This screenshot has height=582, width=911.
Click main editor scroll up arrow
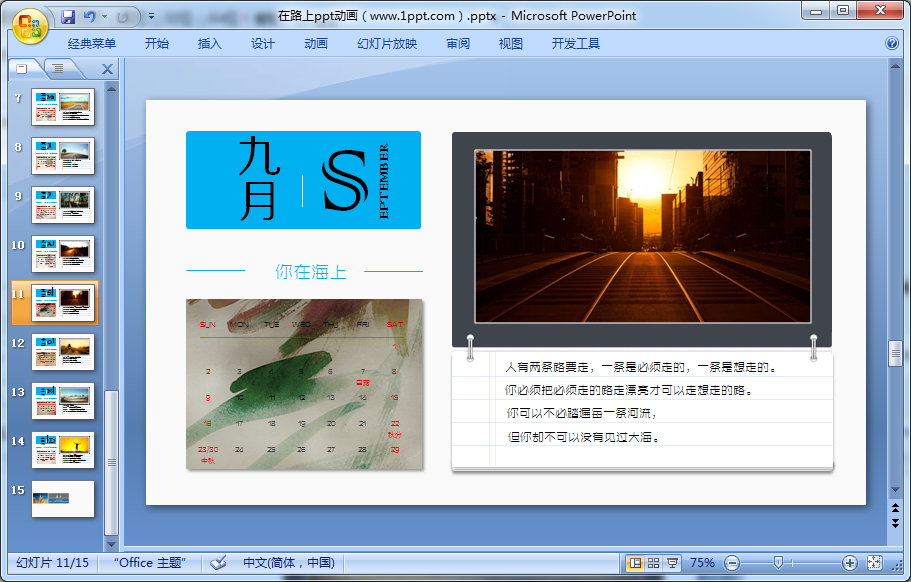pos(895,66)
